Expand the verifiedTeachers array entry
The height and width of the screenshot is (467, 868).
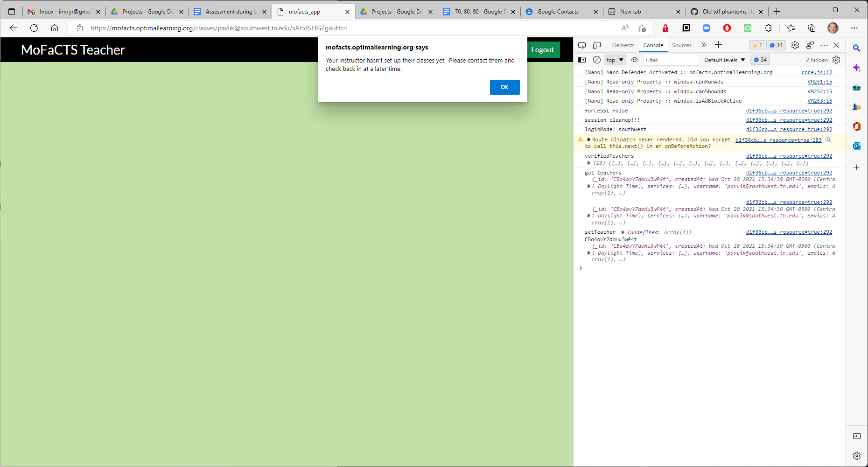point(589,163)
